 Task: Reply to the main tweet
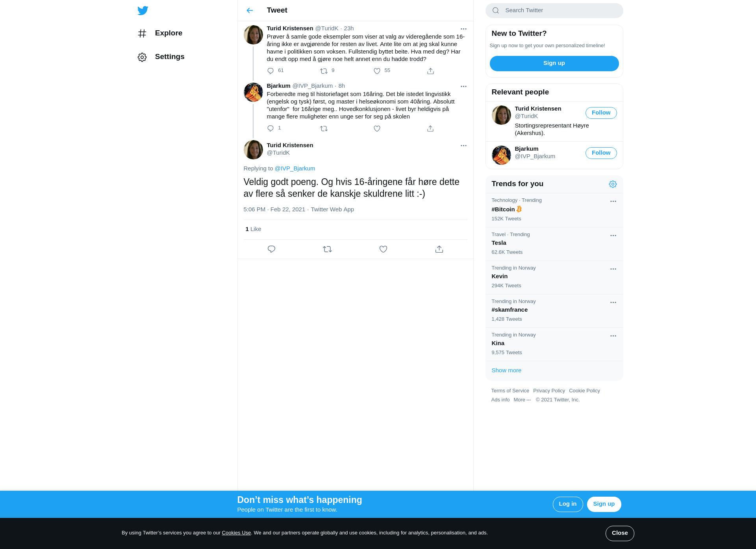point(271,249)
